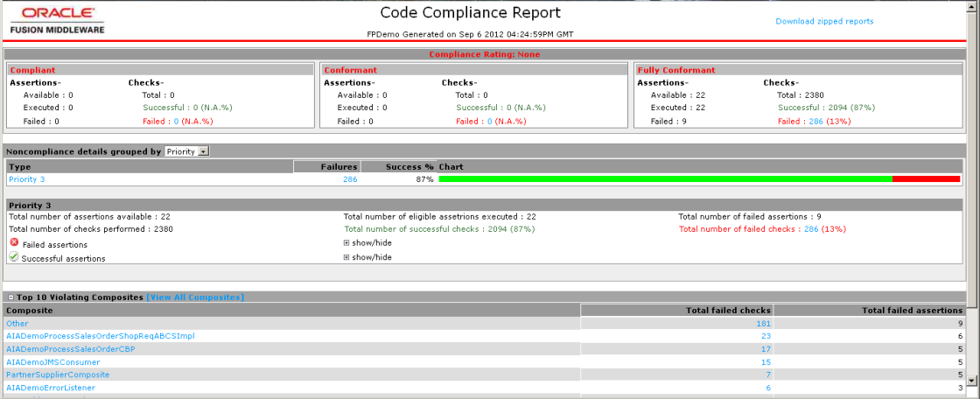Open failed checks 0 link in Conformant box
This screenshot has width=980, height=399.
click(489, 122)
